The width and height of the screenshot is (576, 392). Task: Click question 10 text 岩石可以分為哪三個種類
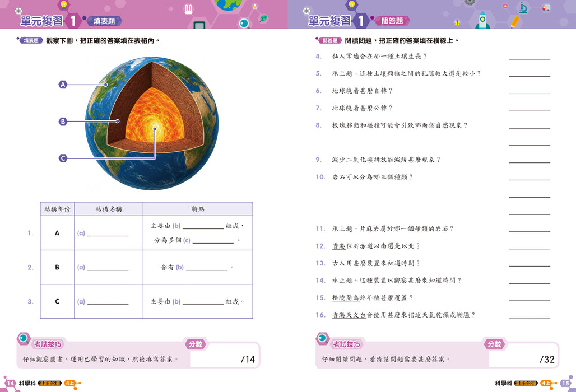pyautogui.click(x=373, y=177)
